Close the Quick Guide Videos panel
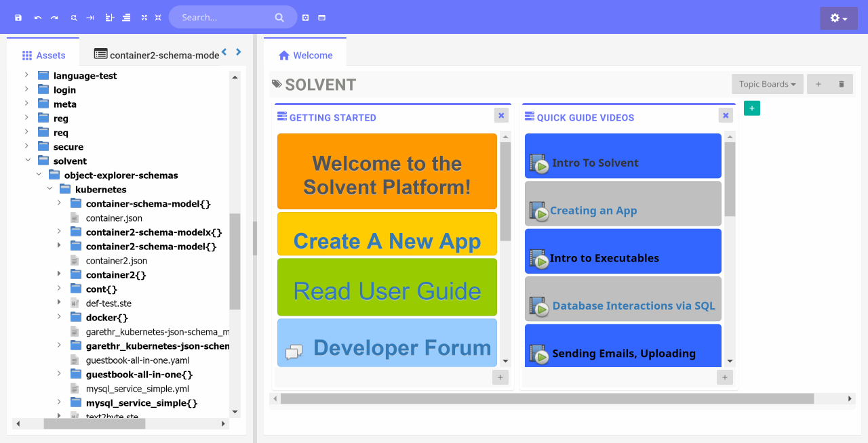Image resolution: width=868 pixels, height=443 pixels. (726, 116)
